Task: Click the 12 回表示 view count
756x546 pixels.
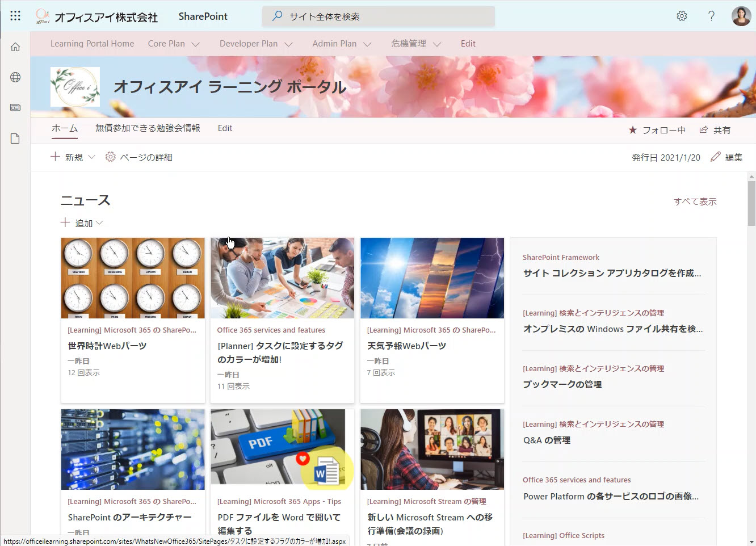Action: point(83,372)
